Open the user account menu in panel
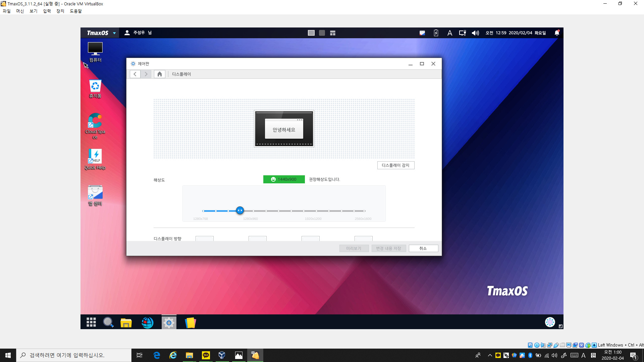The height and width of the screenshot is (362, 644). [138, 33]
